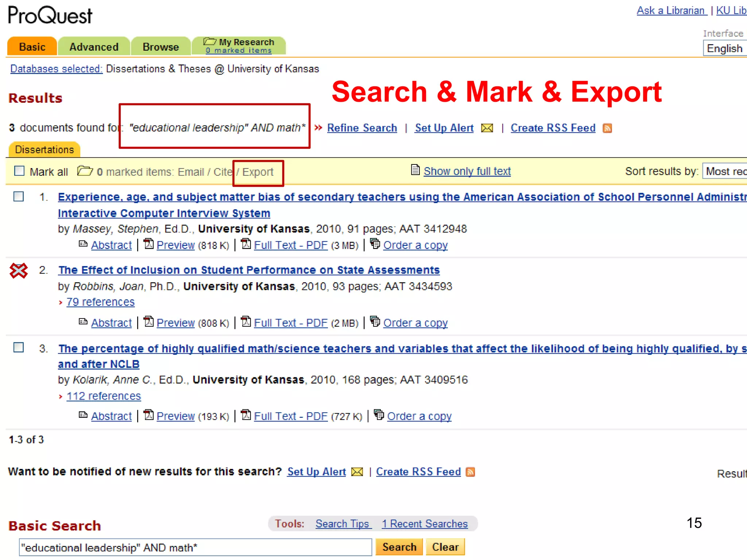Switch to the Basic search tab
This screenshot has height=560, width=747.
pyautogui.click(x=32, y=47)
